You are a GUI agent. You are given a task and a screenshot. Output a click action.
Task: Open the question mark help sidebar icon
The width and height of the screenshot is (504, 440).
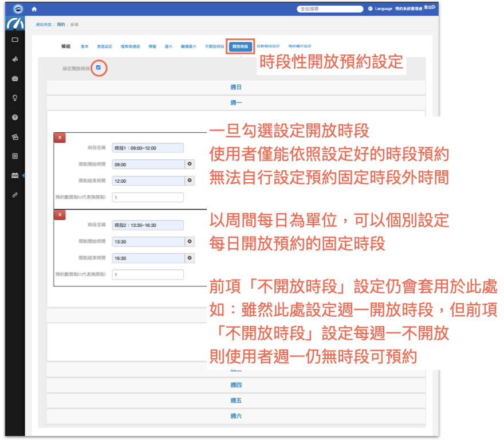pyautogui.click(x=15, y=117)
